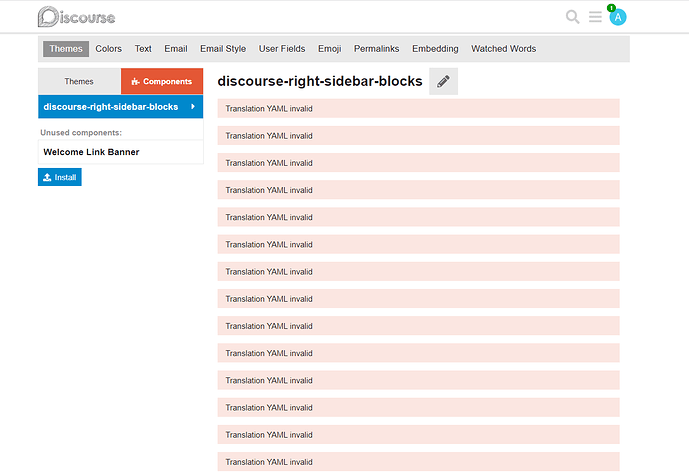Expand discourse-right-sidebar-blocks chevron arrow

coord(193,107)
